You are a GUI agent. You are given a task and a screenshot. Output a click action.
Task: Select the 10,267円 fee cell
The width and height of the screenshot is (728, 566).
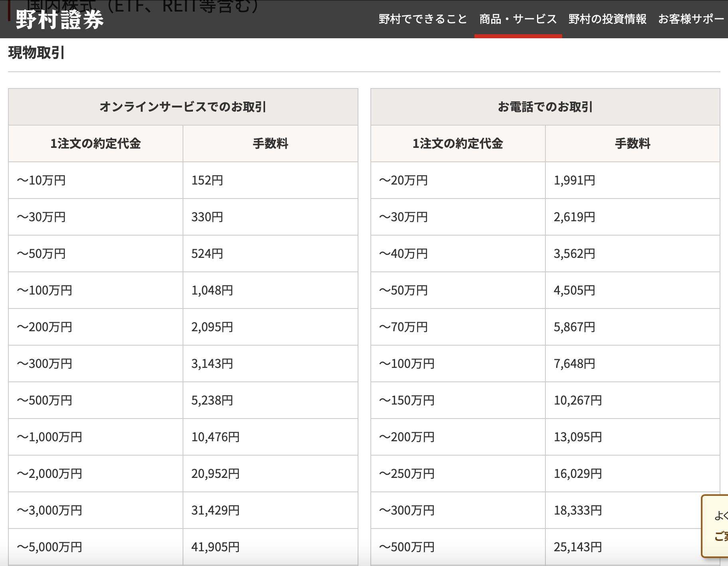(x=633, y=400)
